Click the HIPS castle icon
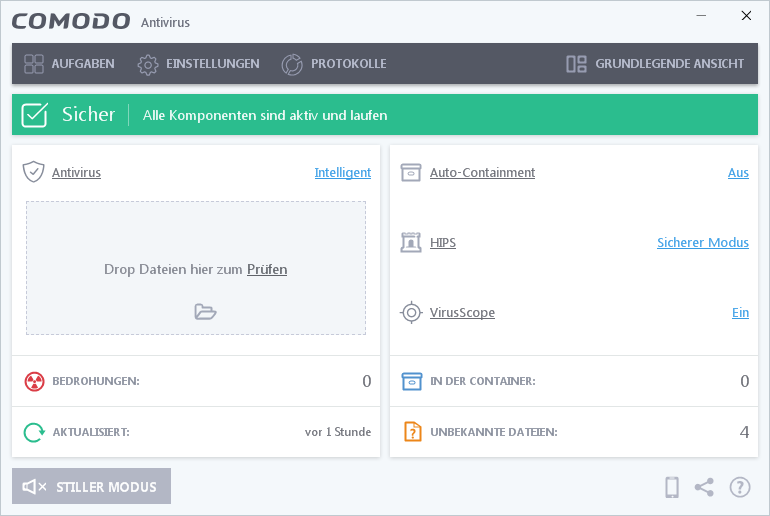The width and height of the screenshot is (770, 516). 411,243
